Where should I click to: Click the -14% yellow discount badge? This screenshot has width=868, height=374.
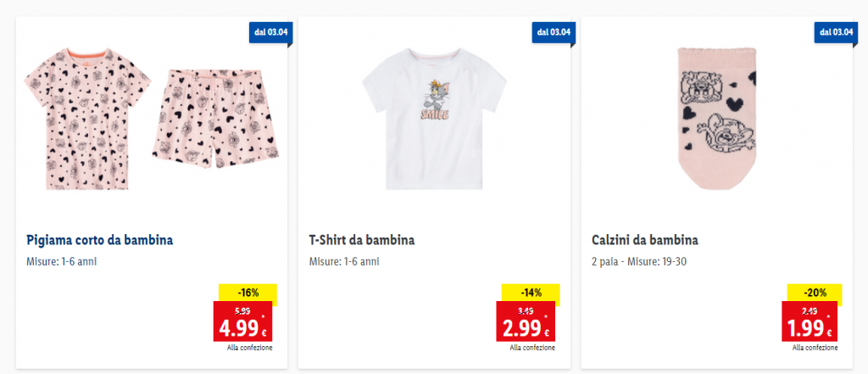tap(531, 292)
